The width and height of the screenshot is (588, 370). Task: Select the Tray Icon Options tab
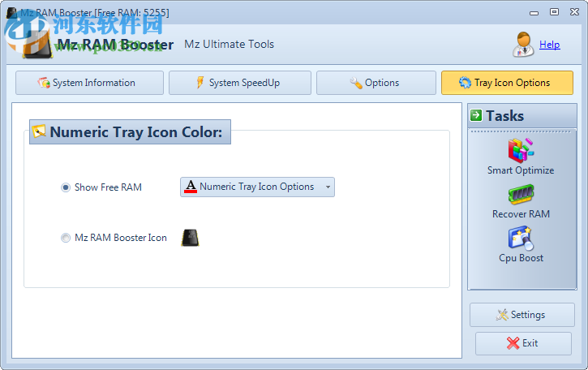[x=508, y=83]
